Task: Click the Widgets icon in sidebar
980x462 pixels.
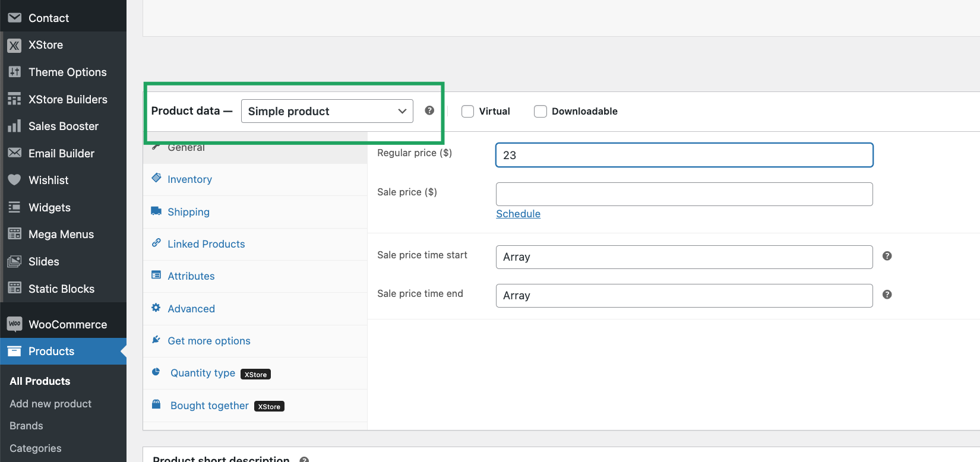Action: click(15, 207)
